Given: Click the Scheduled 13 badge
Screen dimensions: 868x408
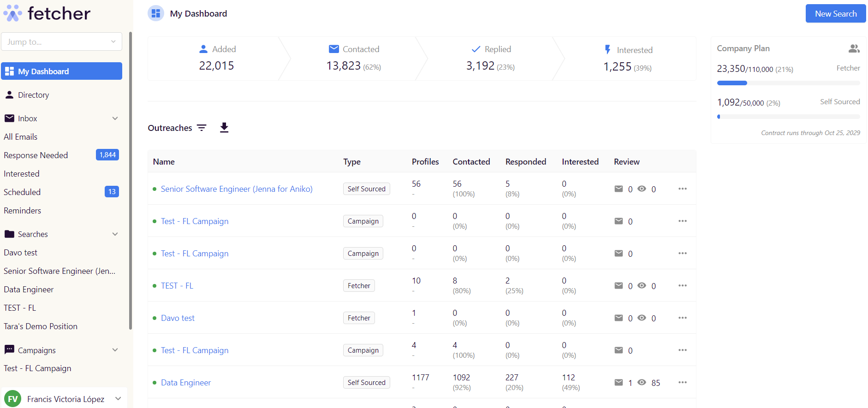Looking at the screenshot, I should coord(112,192).
